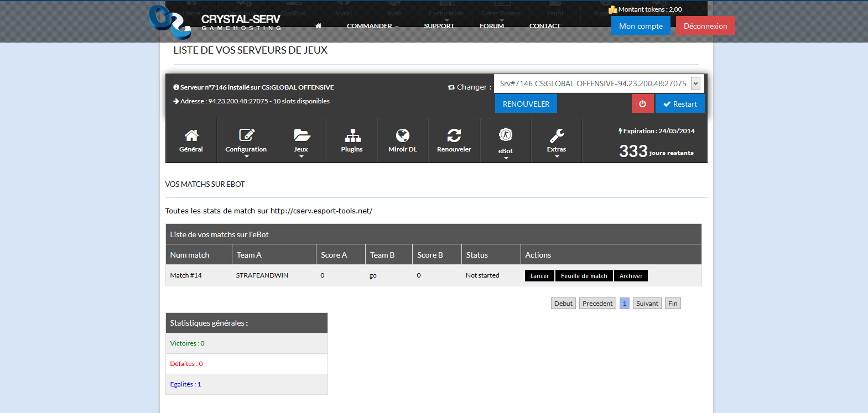Expand the COMMANDER menu

370,26
